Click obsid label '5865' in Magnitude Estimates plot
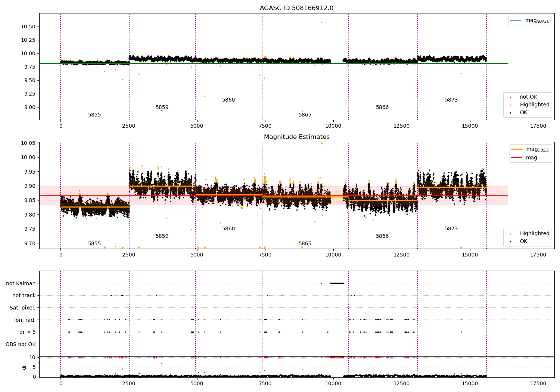 (x=305, y=243)
